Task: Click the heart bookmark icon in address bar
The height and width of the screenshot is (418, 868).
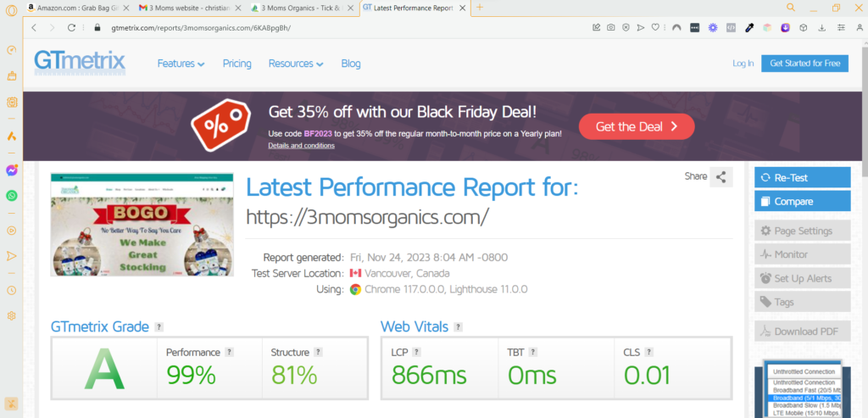Action: [x=655, y=27]
